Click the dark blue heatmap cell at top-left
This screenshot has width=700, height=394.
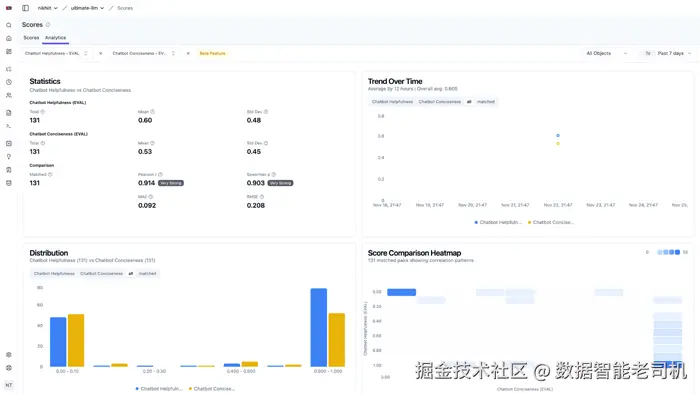[x=401, y=292]
